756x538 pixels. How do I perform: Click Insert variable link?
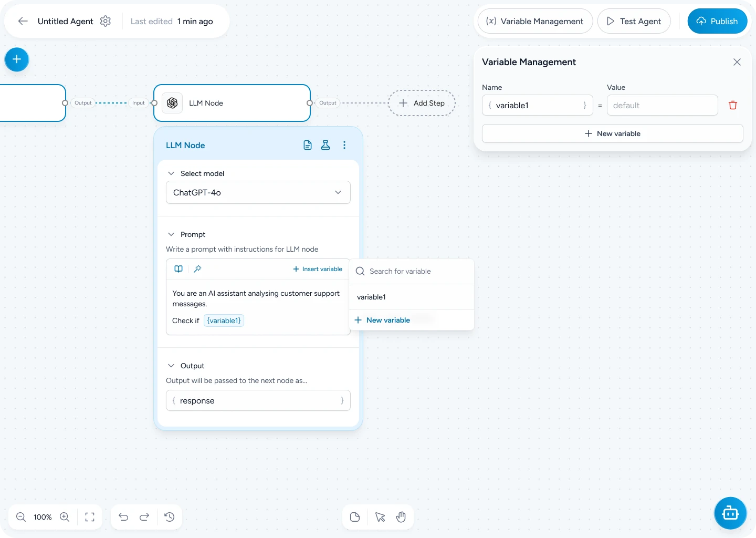tap(318, 269)
